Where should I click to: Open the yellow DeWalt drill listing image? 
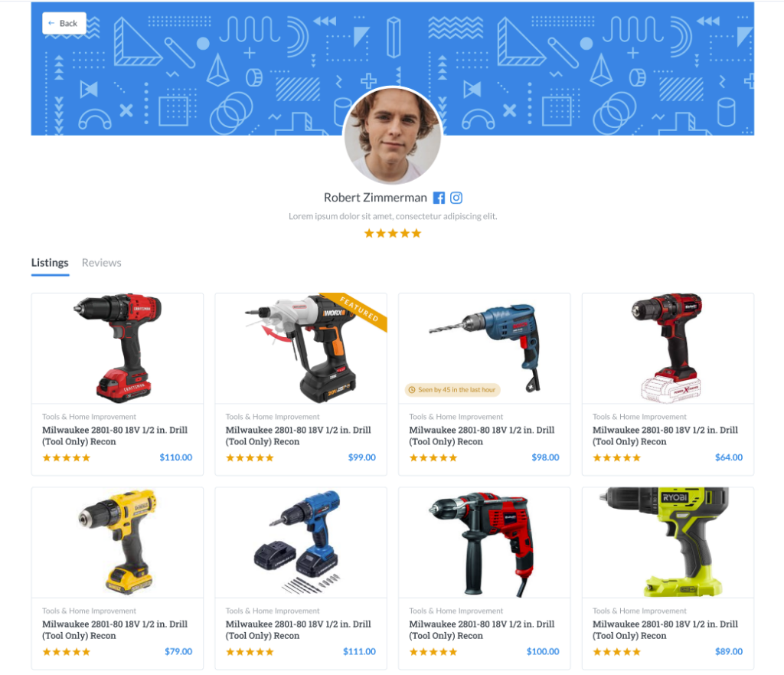coord(117,542)
